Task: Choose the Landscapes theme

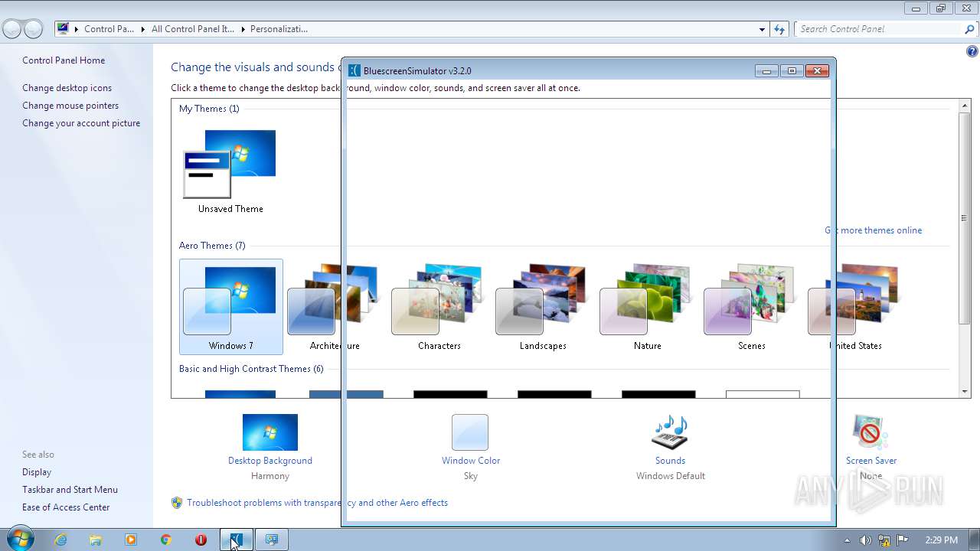Action: pos(543,306)
